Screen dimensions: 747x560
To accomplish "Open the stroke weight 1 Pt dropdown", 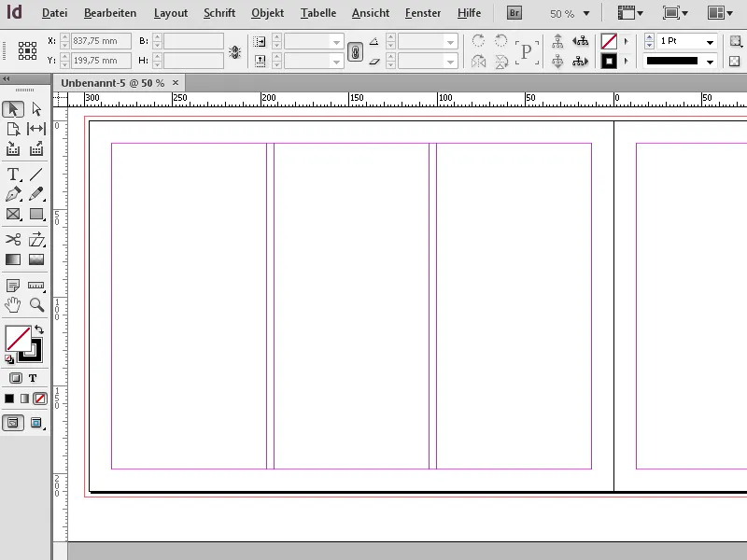I will tap(710, 42).
